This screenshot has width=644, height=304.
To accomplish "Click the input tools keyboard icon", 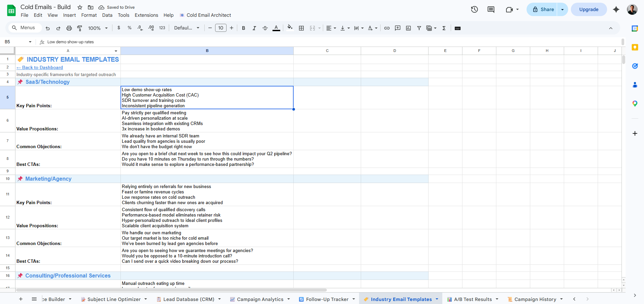I will pos(458,28).
